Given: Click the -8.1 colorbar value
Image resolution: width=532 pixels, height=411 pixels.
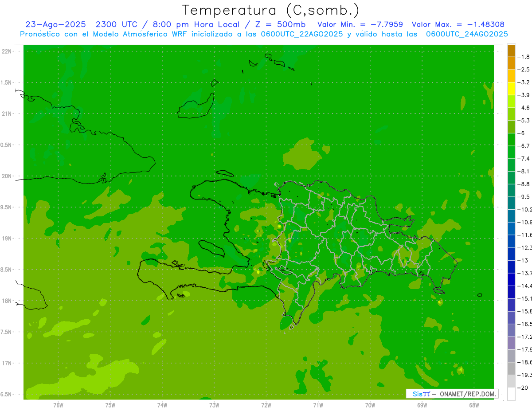Looking at the screenshot, I should pos(524,171).
